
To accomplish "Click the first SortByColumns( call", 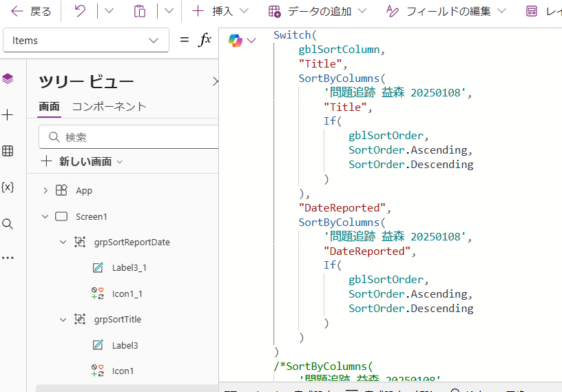I will (x=342, y=78).
